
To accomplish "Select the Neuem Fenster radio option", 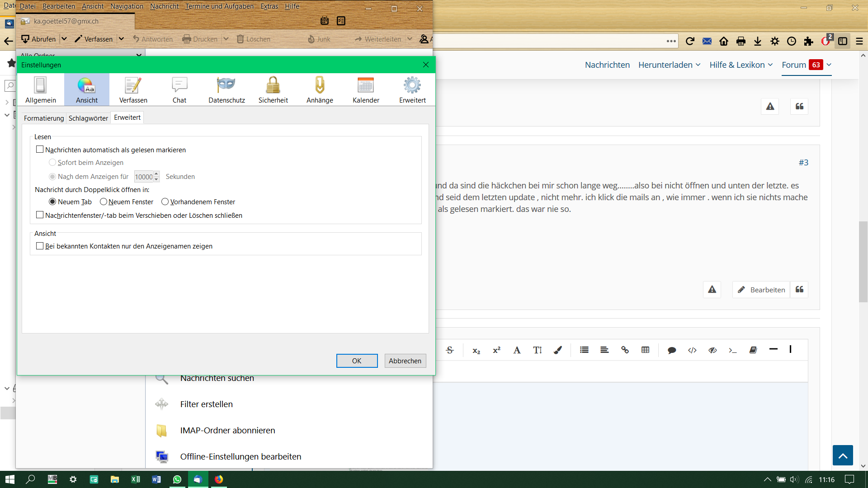I will click(104, 202).
